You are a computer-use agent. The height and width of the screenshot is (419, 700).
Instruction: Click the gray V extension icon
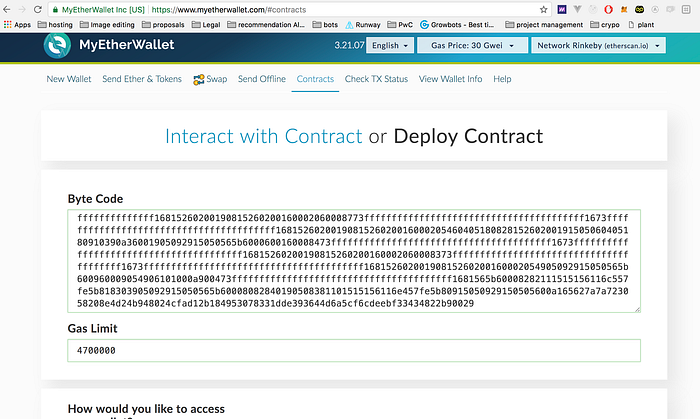577,9
